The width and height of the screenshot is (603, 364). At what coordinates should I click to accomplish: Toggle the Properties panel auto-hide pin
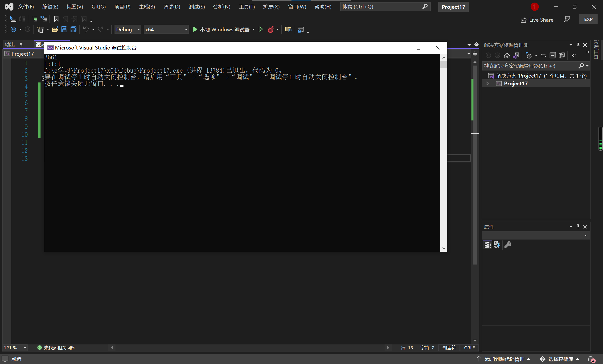click(x=578, y=227)
